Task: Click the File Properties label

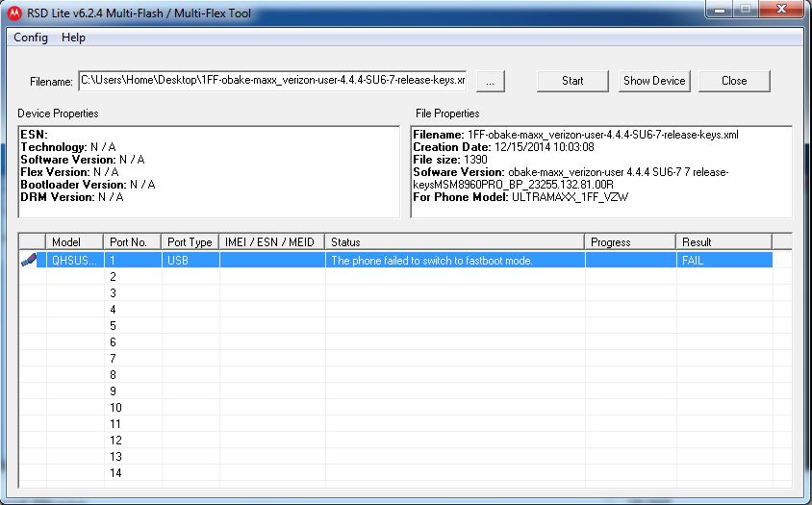Action: (447, 114)
